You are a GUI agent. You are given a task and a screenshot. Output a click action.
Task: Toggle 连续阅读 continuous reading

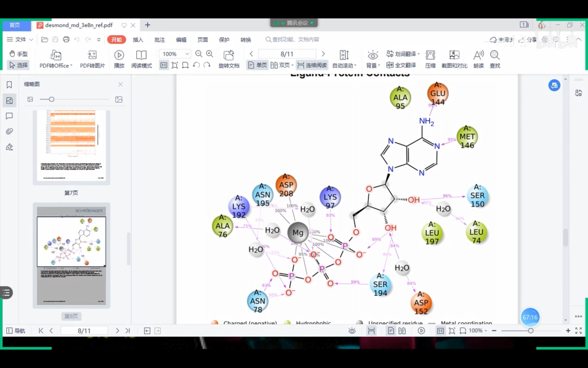pos(312,65)
